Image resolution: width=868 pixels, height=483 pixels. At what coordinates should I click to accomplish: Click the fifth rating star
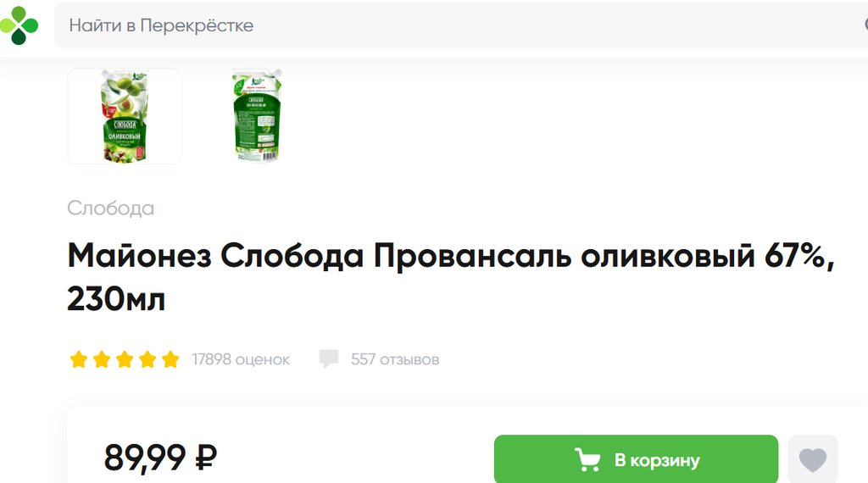click(x=170, y=359)
